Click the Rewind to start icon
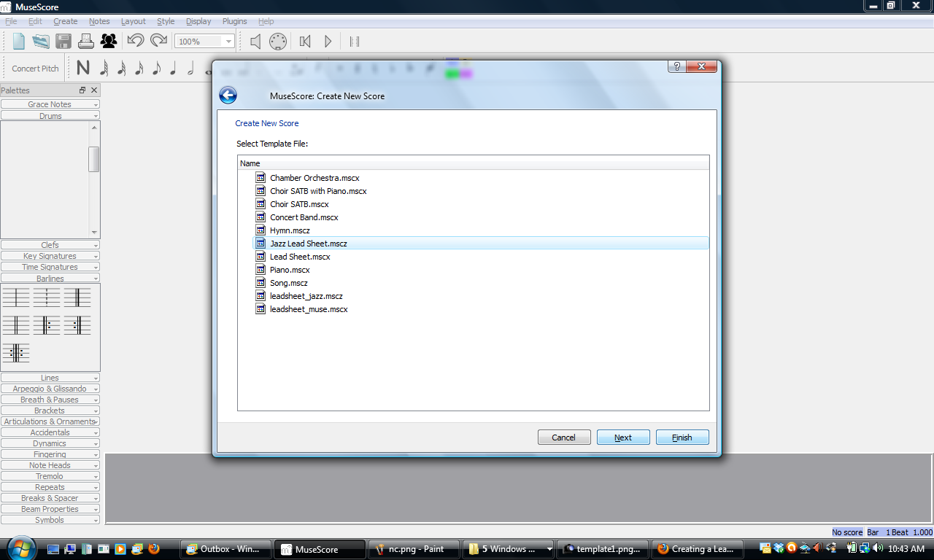 (x=306, y=42)
